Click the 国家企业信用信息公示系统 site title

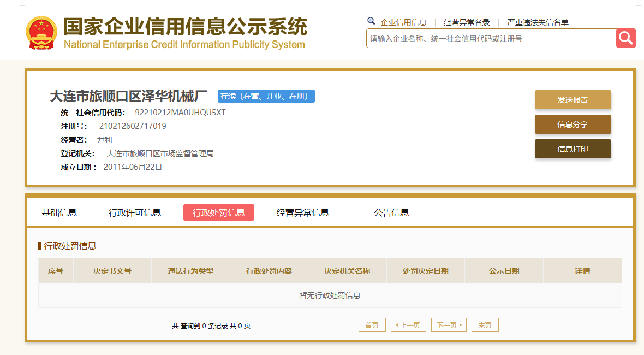(x=185, y=27)
